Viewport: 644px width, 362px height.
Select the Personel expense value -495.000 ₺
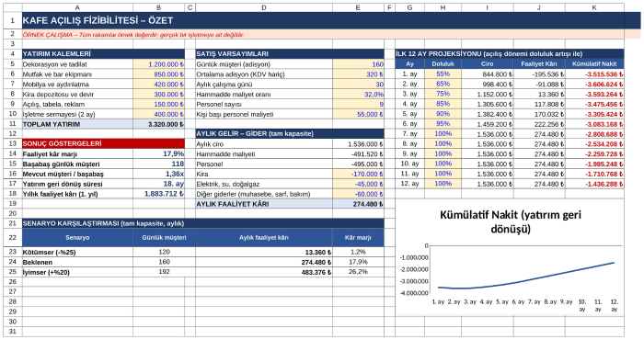point(358,164)
